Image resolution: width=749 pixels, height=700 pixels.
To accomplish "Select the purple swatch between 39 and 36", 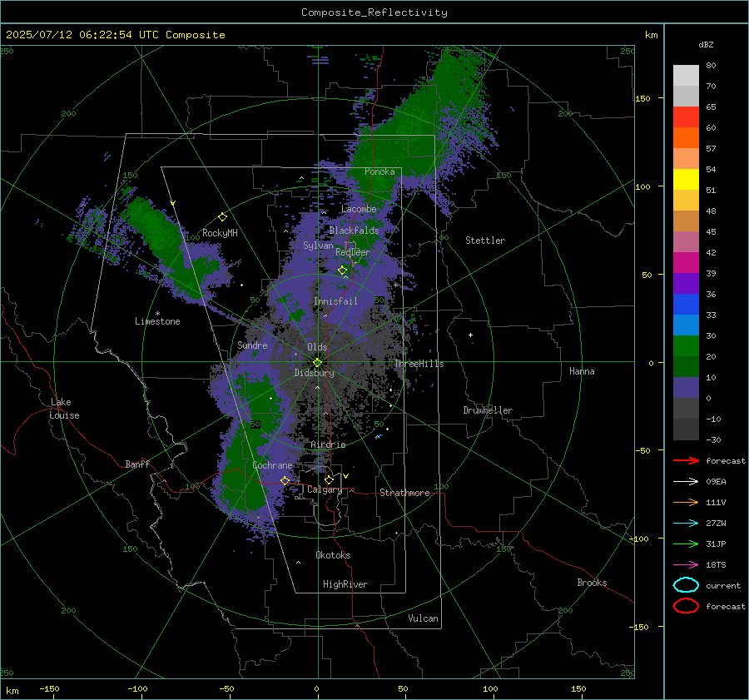I will tap(686, 284).
